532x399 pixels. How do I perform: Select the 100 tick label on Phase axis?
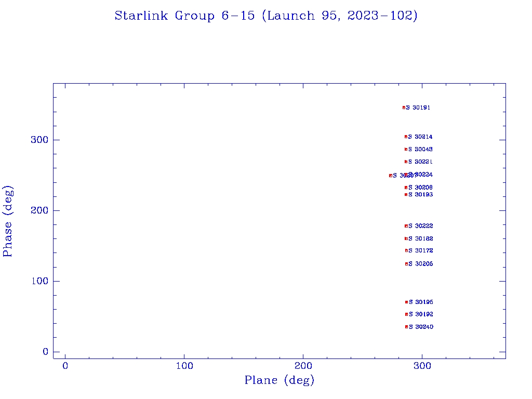39,281
